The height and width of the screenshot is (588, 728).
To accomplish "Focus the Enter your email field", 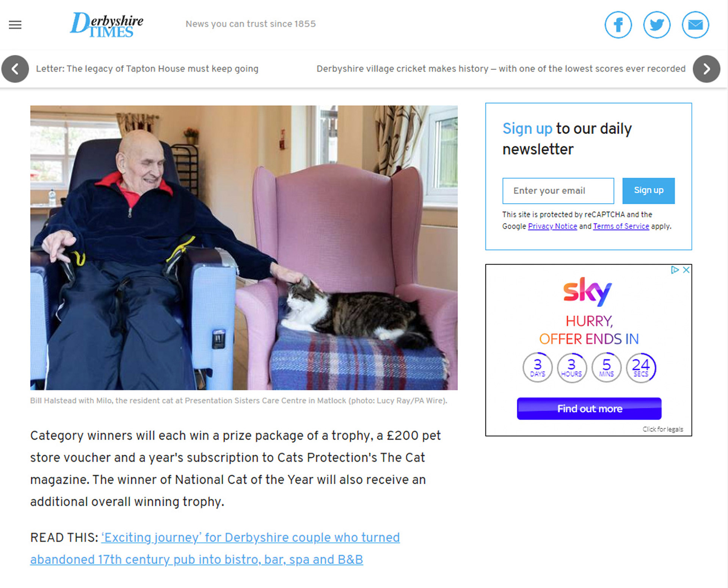I will click(x=558, y=191).
